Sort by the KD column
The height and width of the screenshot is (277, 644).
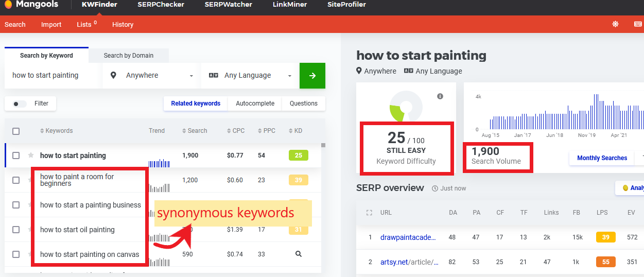tap(295, 131)
